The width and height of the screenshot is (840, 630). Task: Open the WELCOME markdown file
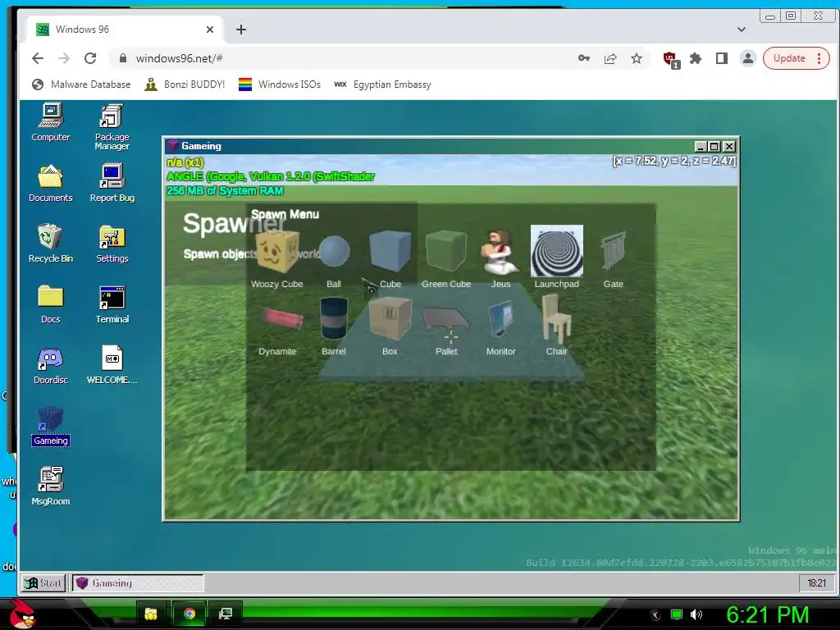coord(112,365)
